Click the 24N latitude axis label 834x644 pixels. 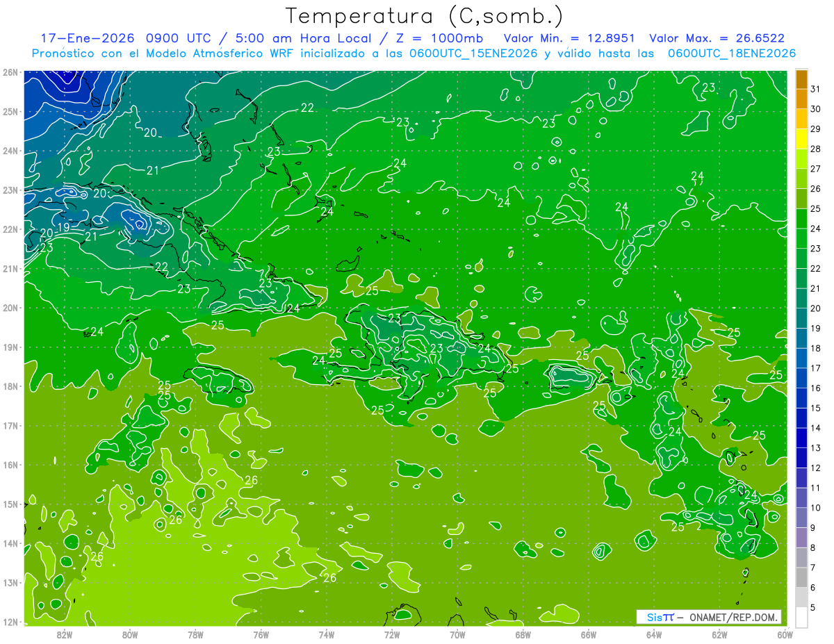pos(10,151)
